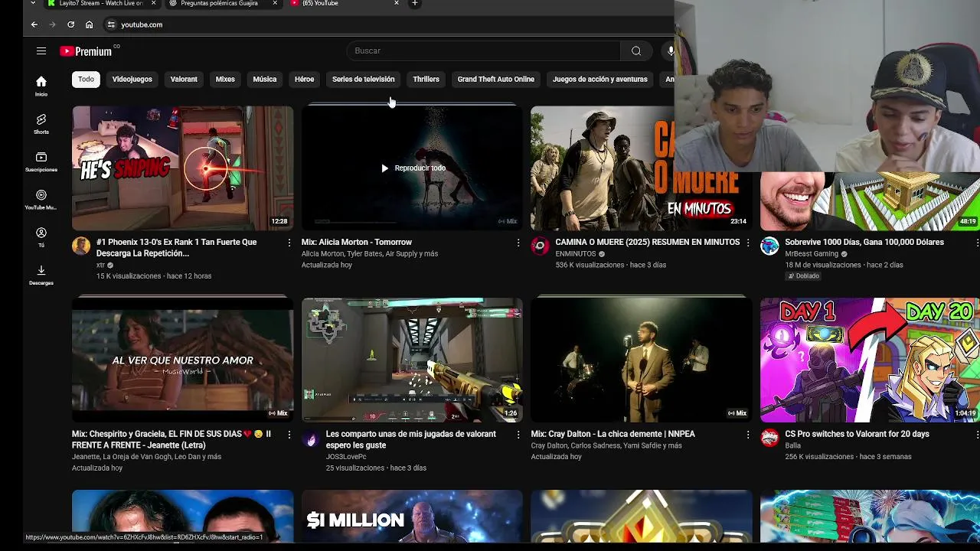This screenshot has width=980, height=551.
Task: Go to Inicio in the sidebar
Action: coord(41,86)
